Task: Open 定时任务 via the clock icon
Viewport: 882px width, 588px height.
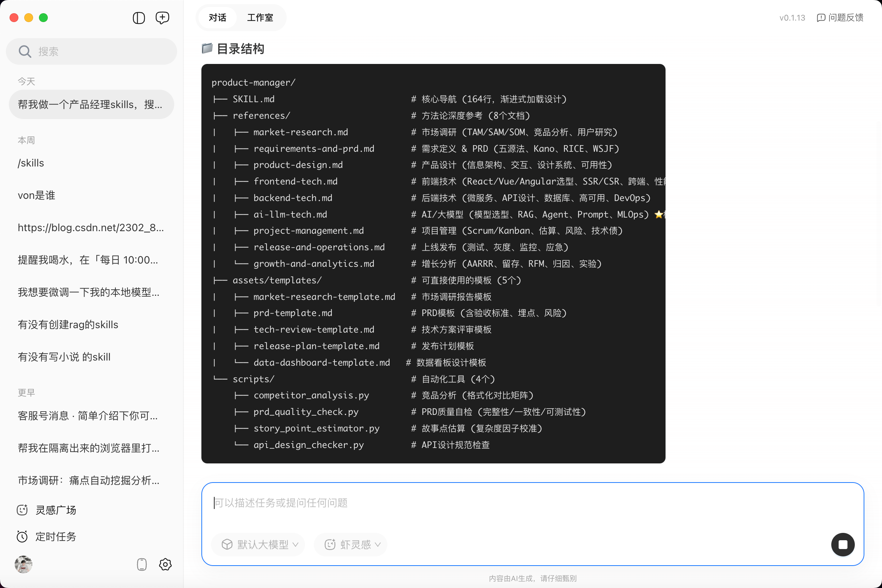Action: (22, 536)
